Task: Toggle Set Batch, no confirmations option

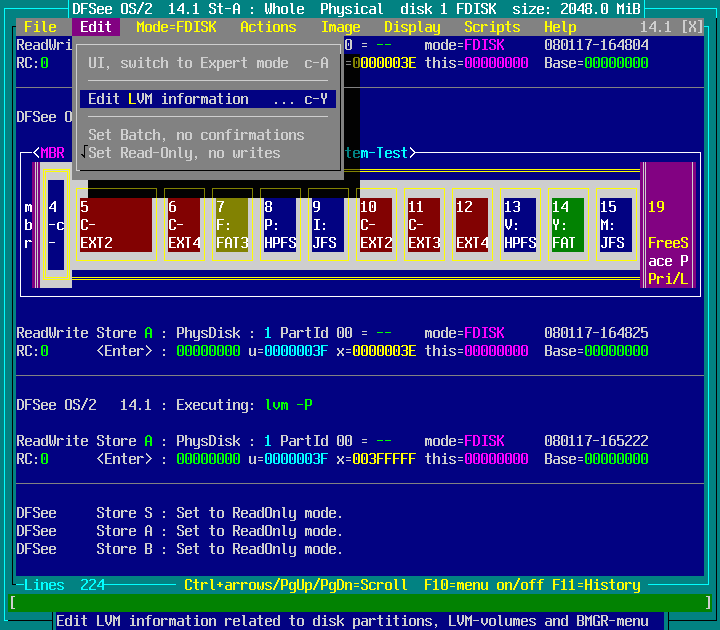Action: click(x=196, y=135)
